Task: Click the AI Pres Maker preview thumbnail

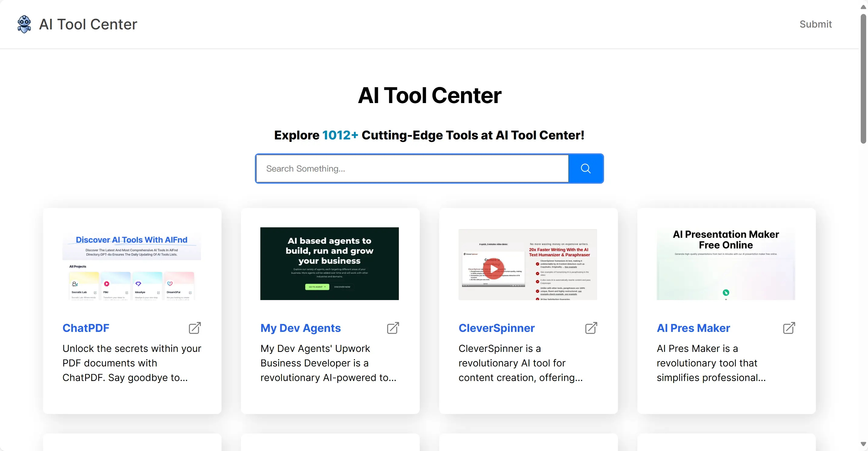Action: coord(726,264)
